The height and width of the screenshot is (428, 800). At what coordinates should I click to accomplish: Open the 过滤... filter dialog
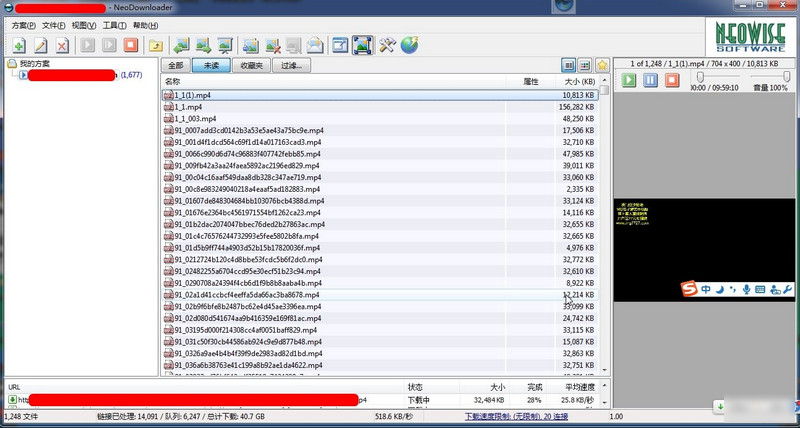pyautogui.click(x=291, y=65)
